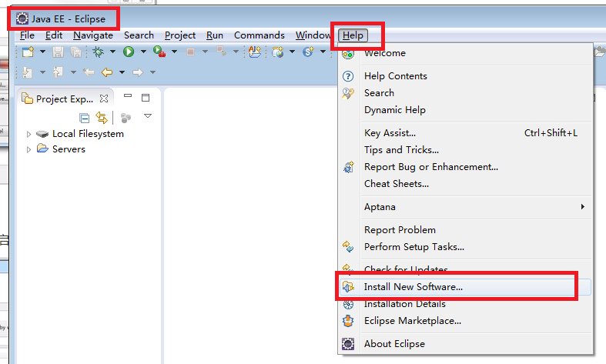Click the New wizard toolbar icon
Image resolution: width=606 pixels, height=364 pixels.
tap(28, 52)
